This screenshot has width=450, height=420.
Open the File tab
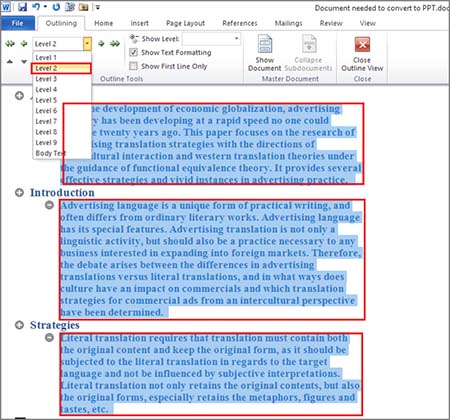coord(18,23)
